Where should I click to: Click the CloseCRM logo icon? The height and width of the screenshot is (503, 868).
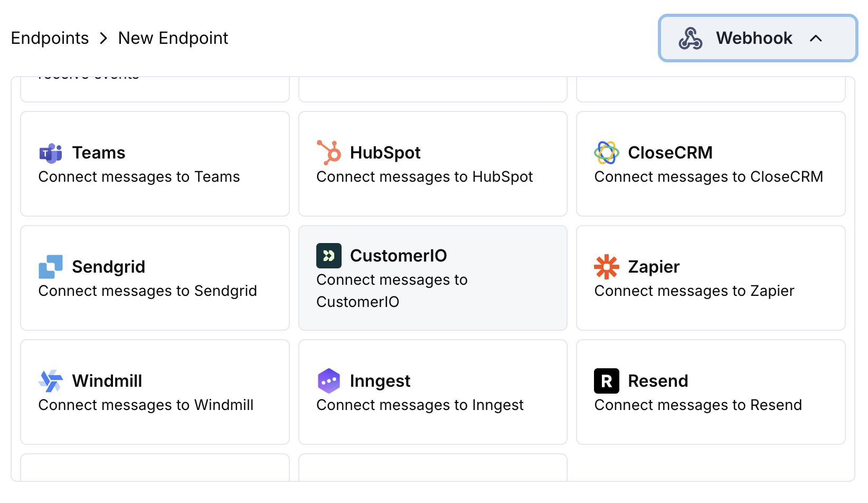[607, 153]
